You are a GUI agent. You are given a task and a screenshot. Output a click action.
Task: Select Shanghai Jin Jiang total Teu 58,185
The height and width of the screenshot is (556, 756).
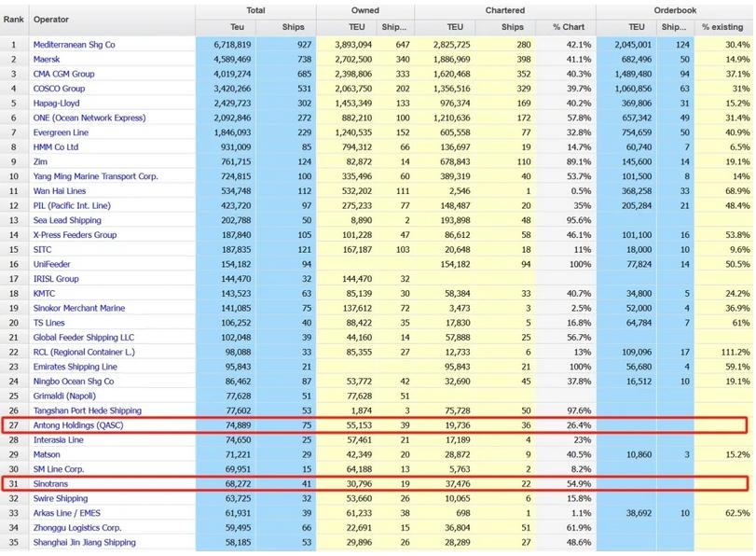point(239,543)
